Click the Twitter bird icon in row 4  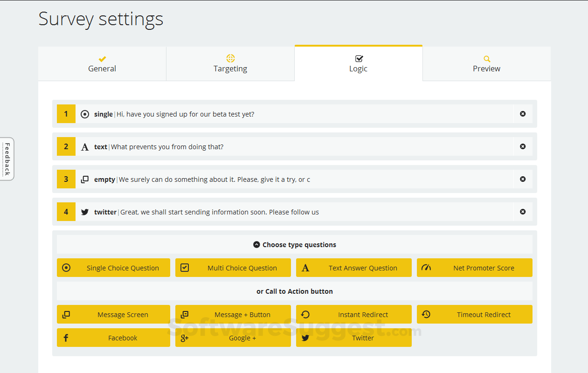pyautogui.click(x=85, y=212)
